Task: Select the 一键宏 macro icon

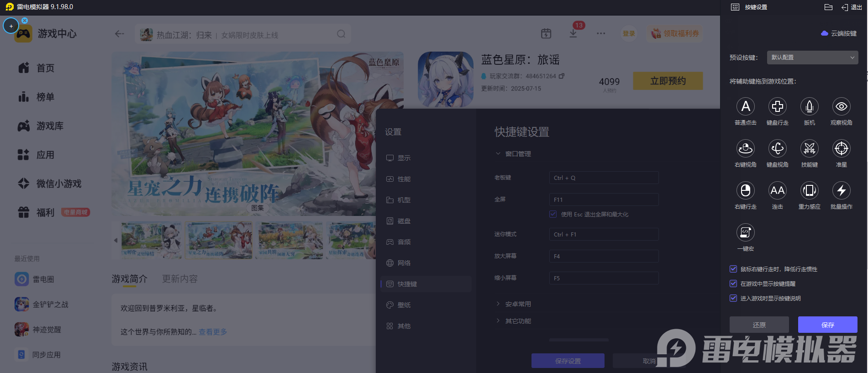Action: (746, 232)
